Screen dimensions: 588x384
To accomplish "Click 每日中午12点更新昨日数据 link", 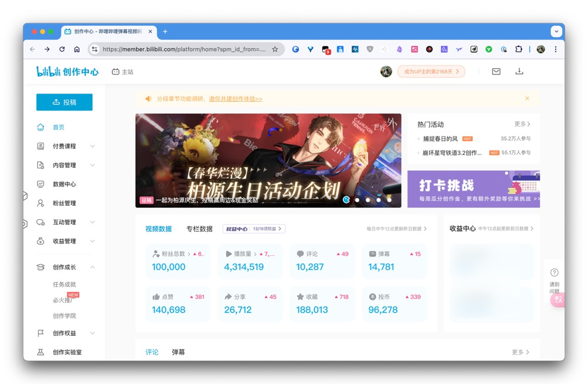I will [396, 229].
